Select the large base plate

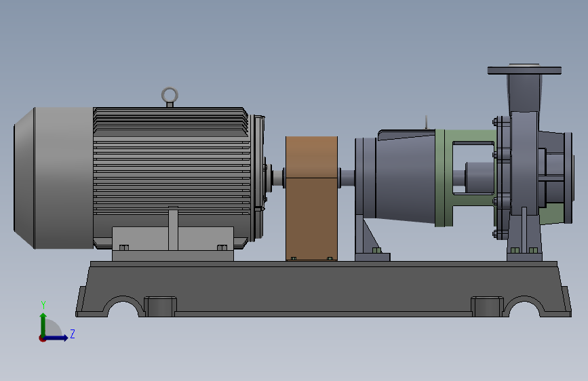coord(324,289)
